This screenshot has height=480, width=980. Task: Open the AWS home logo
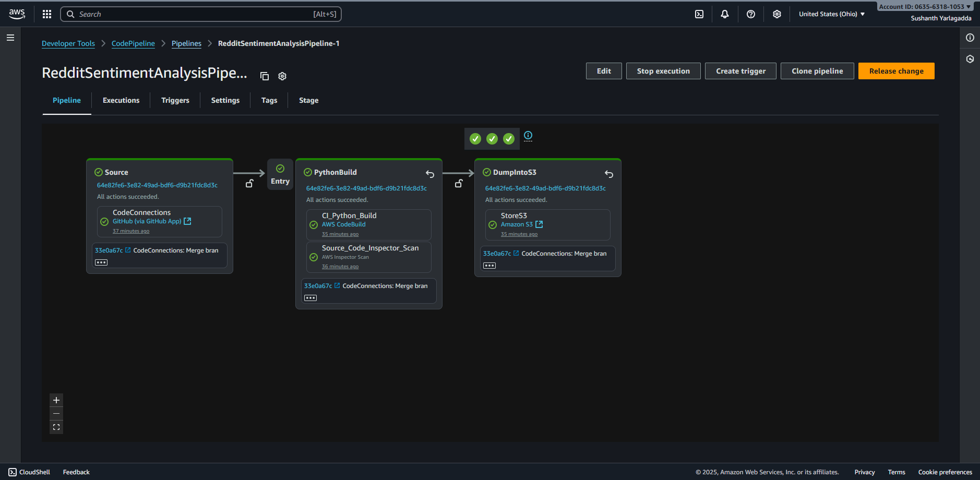pos(17,14)
